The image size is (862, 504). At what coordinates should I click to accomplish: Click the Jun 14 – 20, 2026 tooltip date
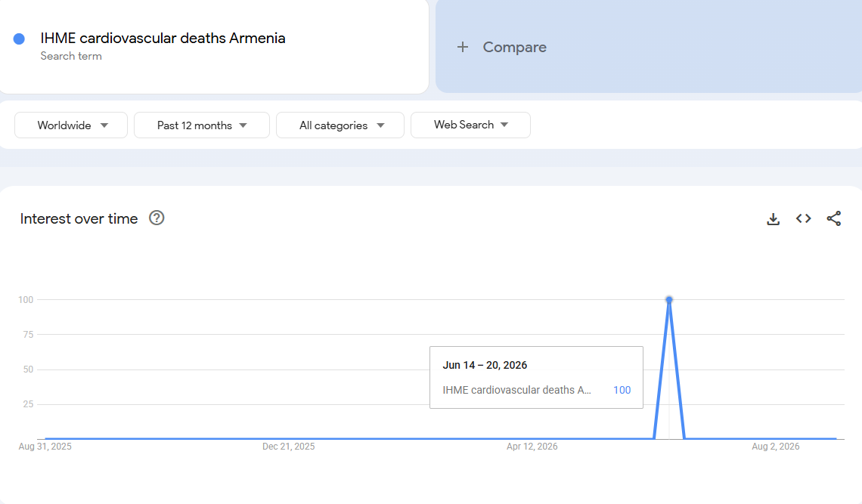tap(485, 366)
